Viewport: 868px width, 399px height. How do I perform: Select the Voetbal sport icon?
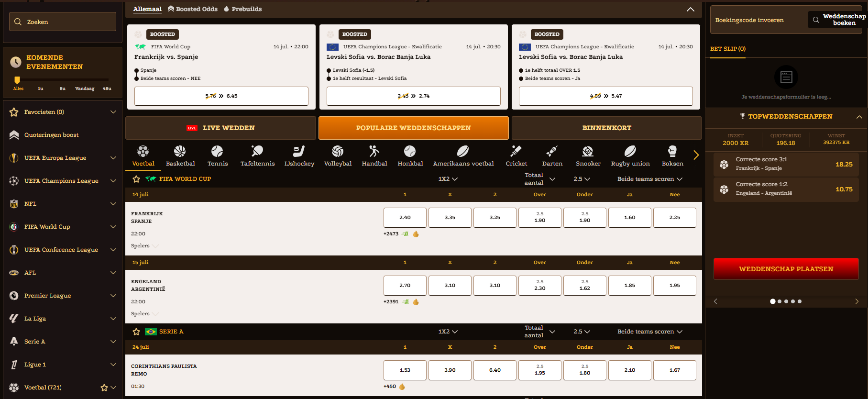pyautogui.click(x=143, y=151)
